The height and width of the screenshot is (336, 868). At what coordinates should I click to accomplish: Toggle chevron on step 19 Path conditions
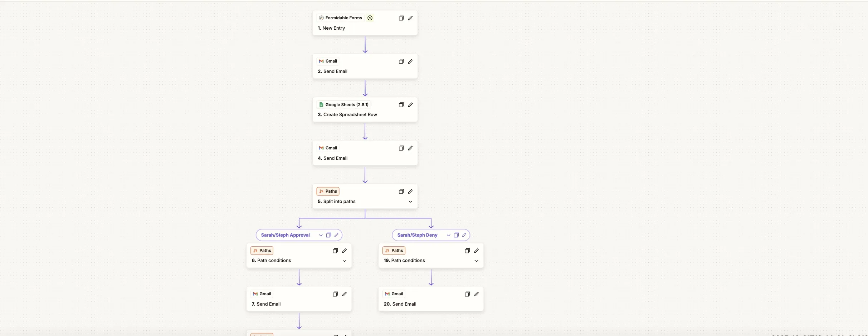(476, 261)
